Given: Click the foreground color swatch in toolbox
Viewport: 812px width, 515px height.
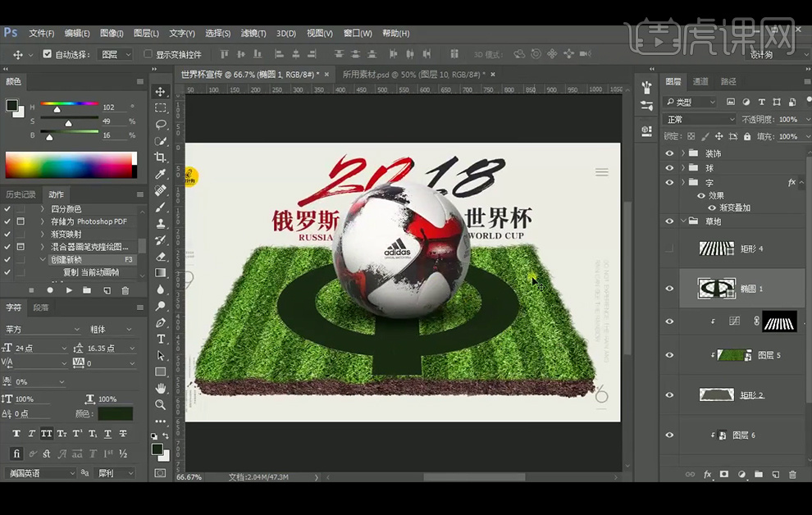Looking at the screenshot, I should [157, 449].
